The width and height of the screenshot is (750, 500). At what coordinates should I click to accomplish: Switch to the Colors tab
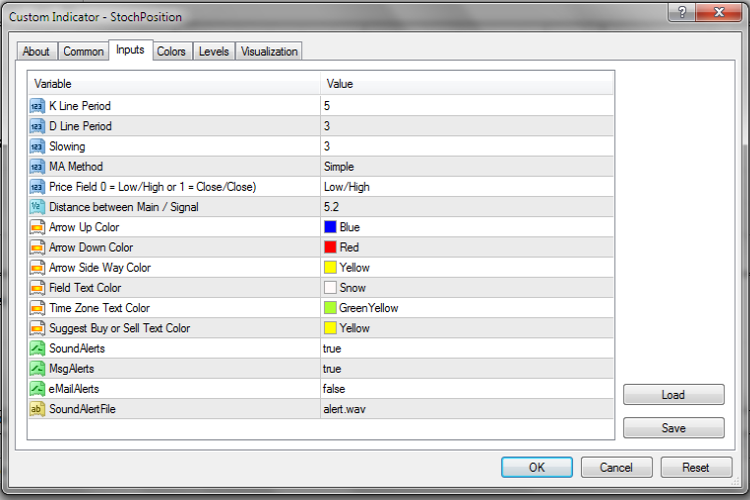171,51
